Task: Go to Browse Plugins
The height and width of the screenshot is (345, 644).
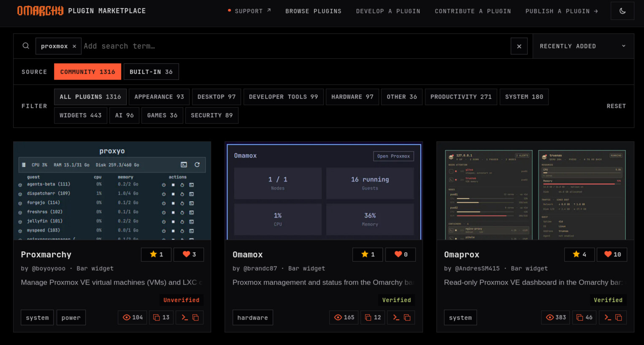Action: point(313,11)
